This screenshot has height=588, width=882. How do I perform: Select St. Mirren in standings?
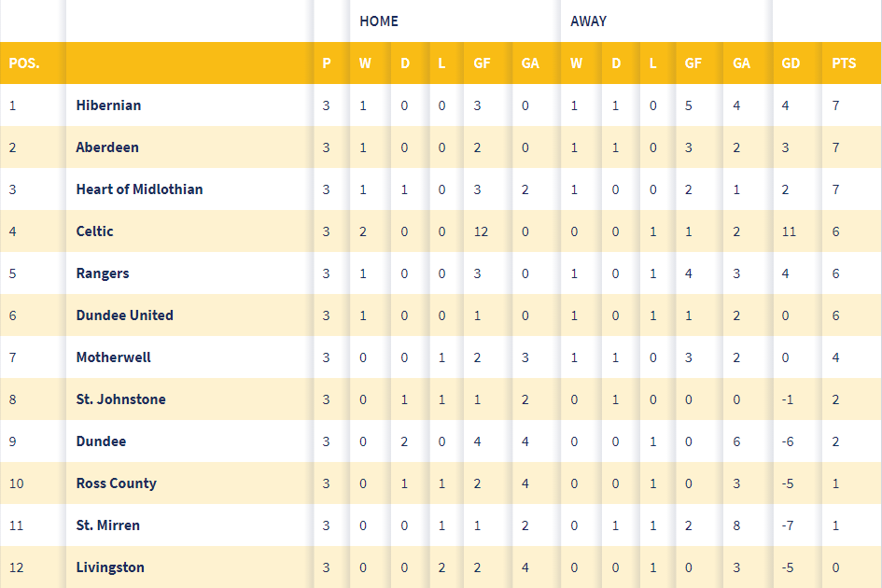click(x=107, y=525)
